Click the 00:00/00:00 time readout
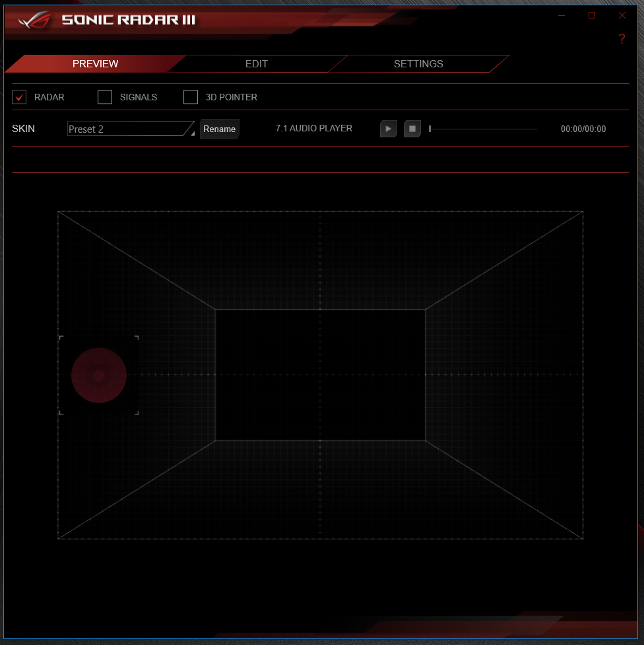 click(x=583, y=129)
